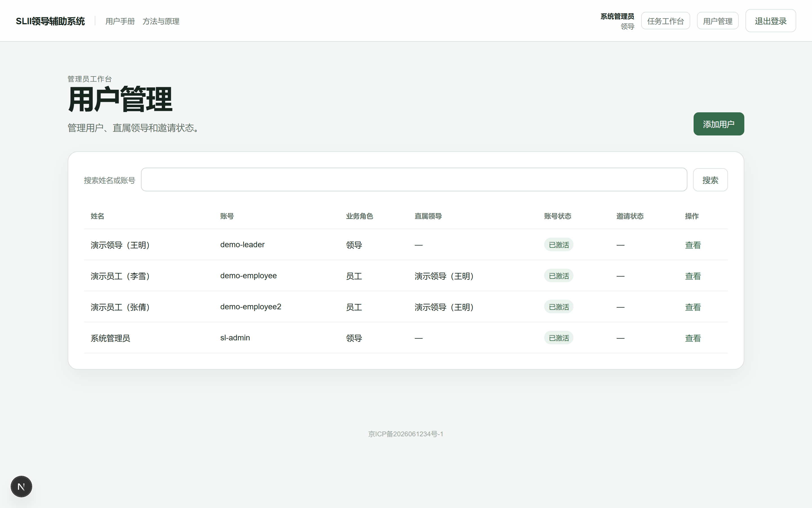Click the 直属领导 column header

pos(428,216)
